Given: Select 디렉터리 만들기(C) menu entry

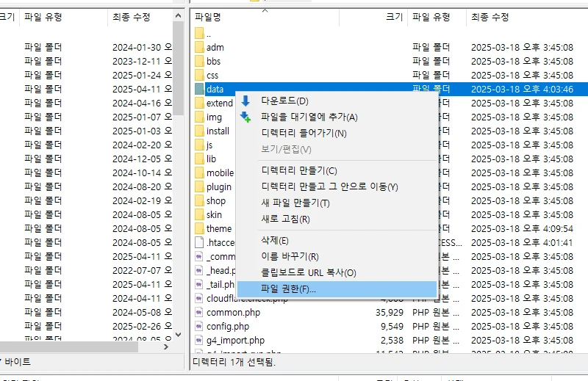Looking at the screenshot, I should click(337, 170).
